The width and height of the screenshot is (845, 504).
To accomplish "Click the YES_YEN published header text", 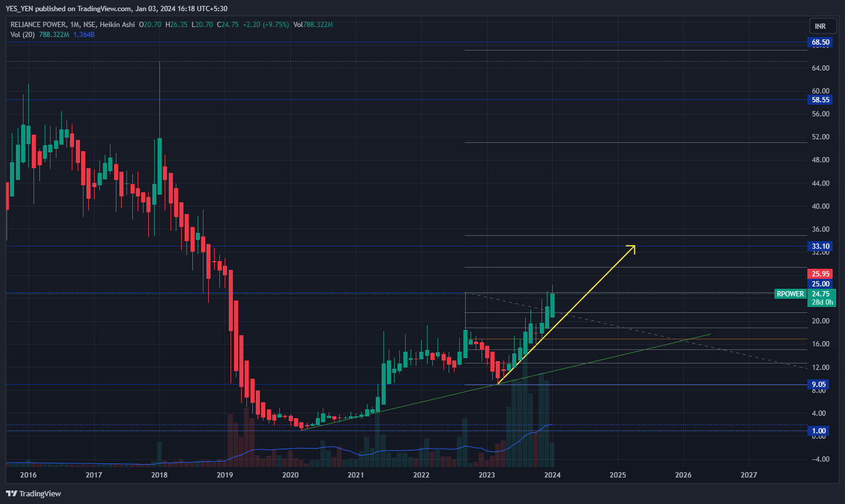I will pyautogui.click(x=116, y=9).
